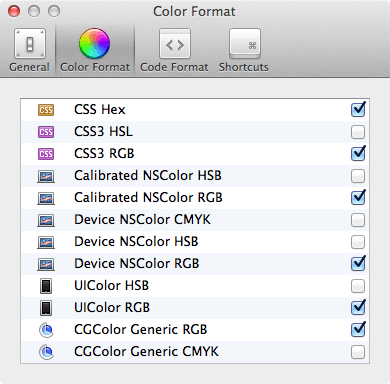Viewport: 390px width, 384px height.
Task: Click the iPad icon beside UIColor RGB
Action: (x=46, y=308)
